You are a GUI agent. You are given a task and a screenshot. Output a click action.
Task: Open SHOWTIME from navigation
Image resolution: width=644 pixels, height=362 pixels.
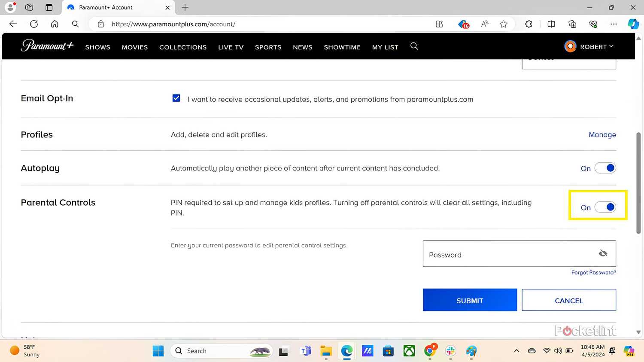[x=342, y=47]
